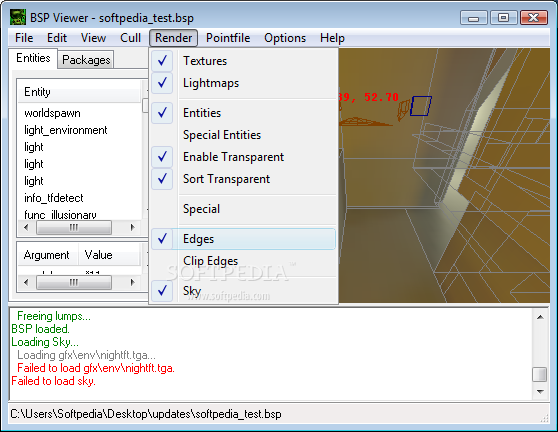This screenshot has height=432, width=558.
Task: Maximize the BSP Viewer window
Action: [x=503, y=18]
